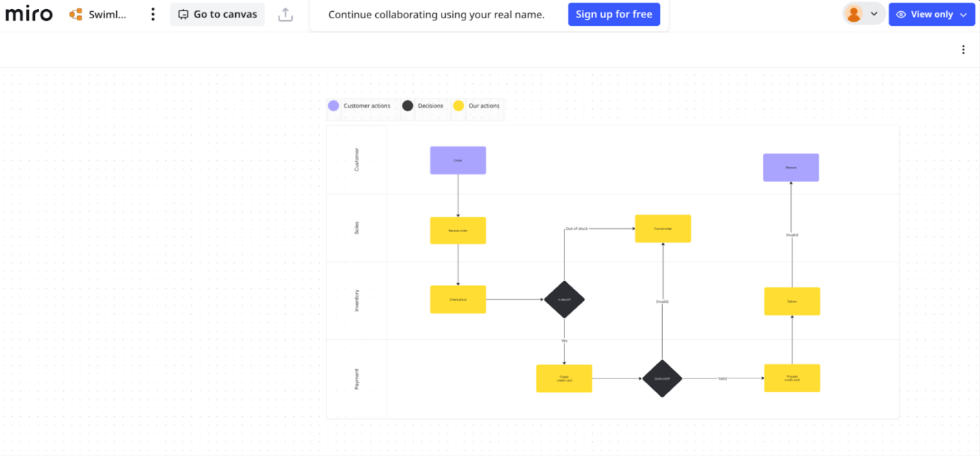
Task: Select the purple Customer actions legend swatch
Action: pos(333,106)
